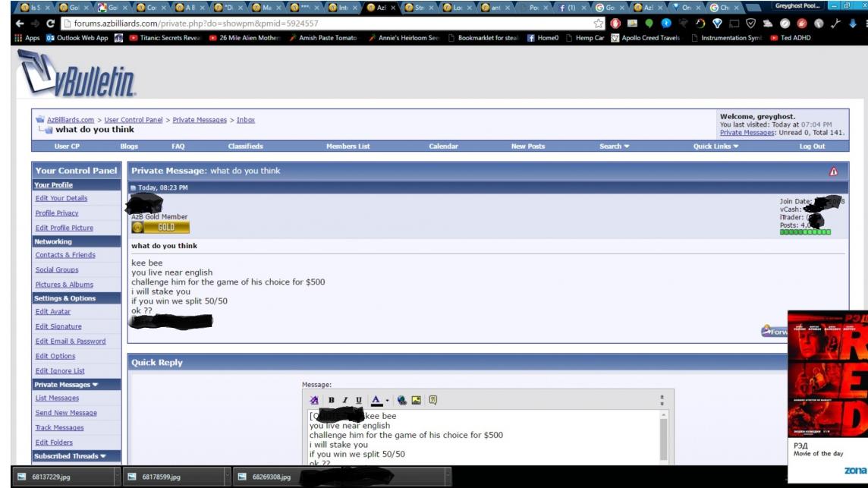
Task: Open FAQ in navigation bar
Action: coord(178,146)
